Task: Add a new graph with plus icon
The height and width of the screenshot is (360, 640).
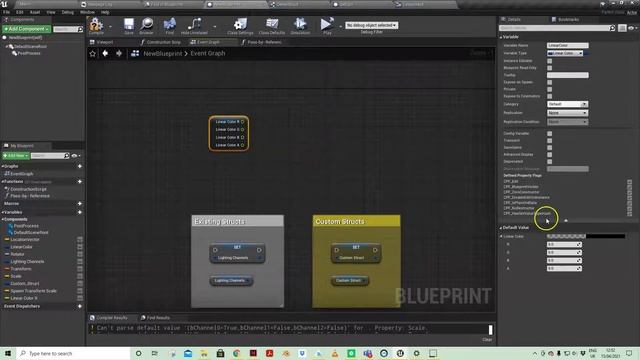Action: [80, 166]
